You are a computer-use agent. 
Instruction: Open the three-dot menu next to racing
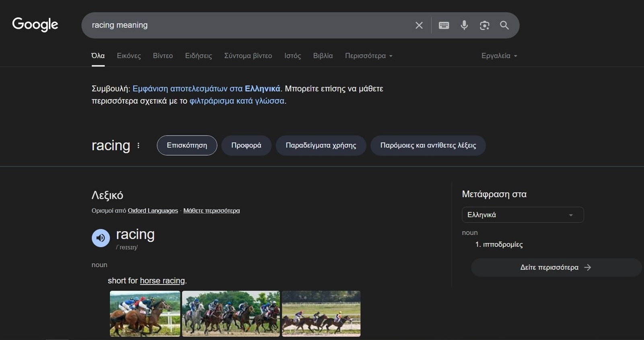[x=138, y=145]
